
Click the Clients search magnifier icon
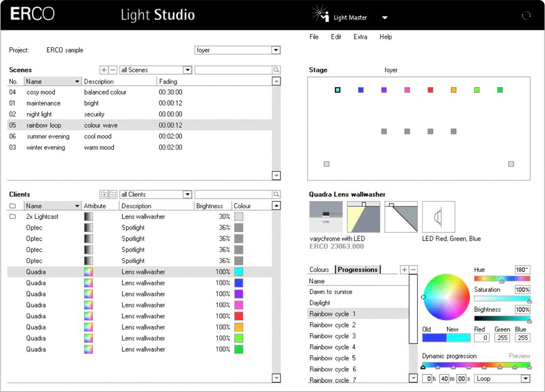click(x=276, y=194)
